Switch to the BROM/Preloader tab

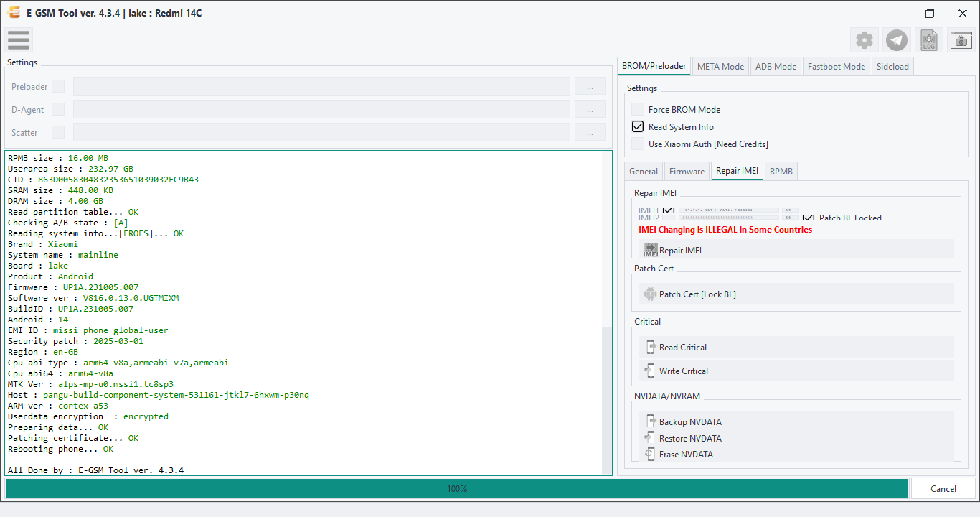pyautogui.click(x=654, y=66)
